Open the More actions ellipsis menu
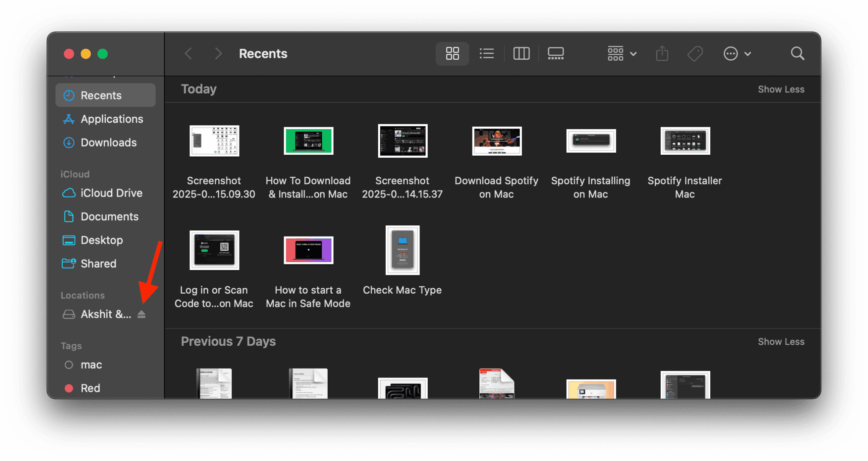868x461 pixels. [x=737, y=54]
